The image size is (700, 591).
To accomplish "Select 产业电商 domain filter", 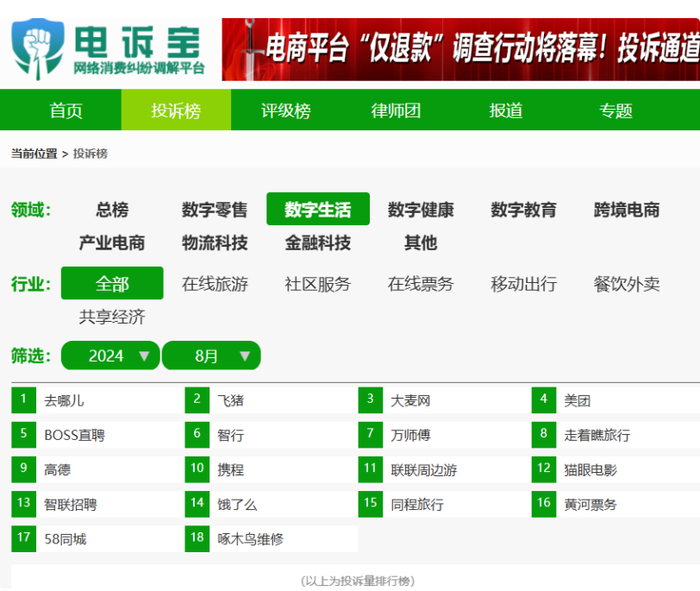I will click(112, 243).
